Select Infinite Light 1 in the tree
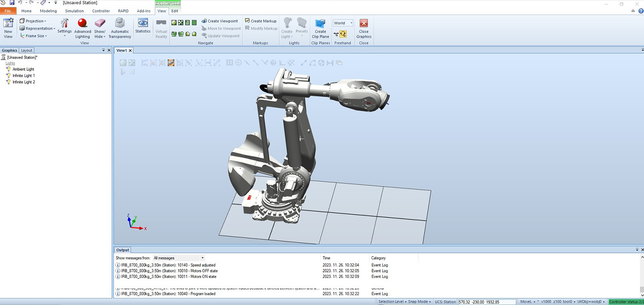The height and width of the screenshot is (305, 644). 24,76
